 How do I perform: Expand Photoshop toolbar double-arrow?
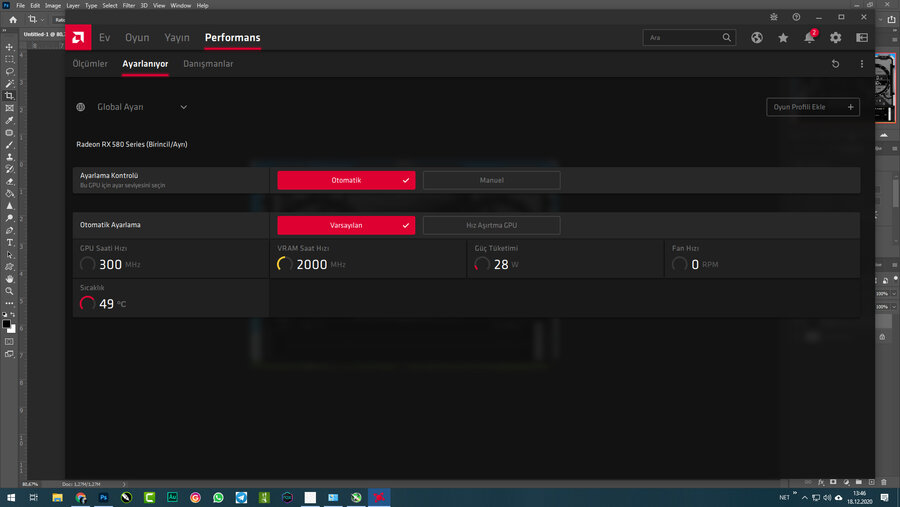click(5, 30)
